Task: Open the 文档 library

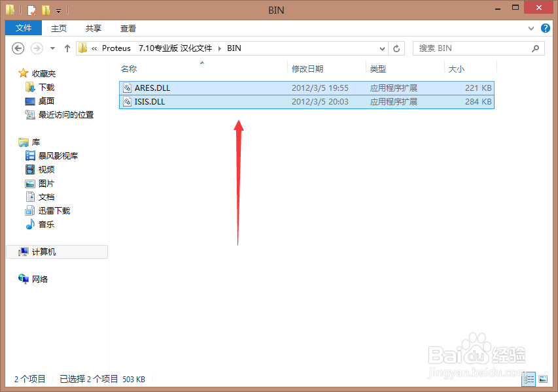Action: pos(46,197)
